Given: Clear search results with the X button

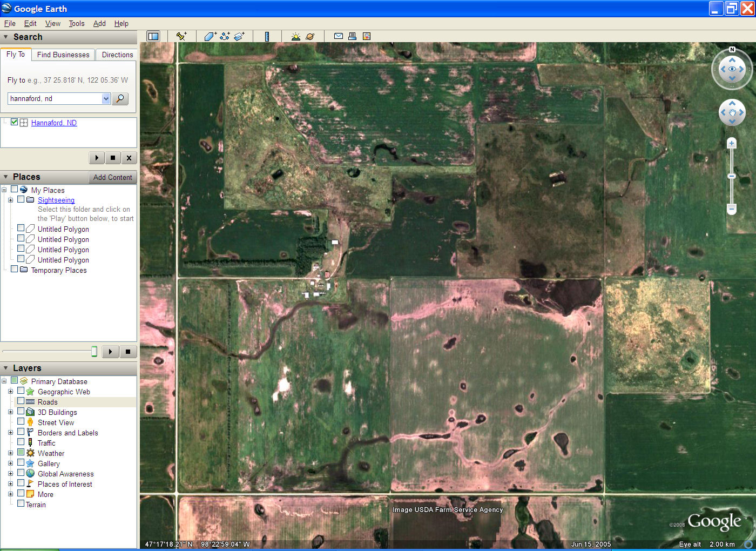Looking at the screenshot, I should (129, 158).
